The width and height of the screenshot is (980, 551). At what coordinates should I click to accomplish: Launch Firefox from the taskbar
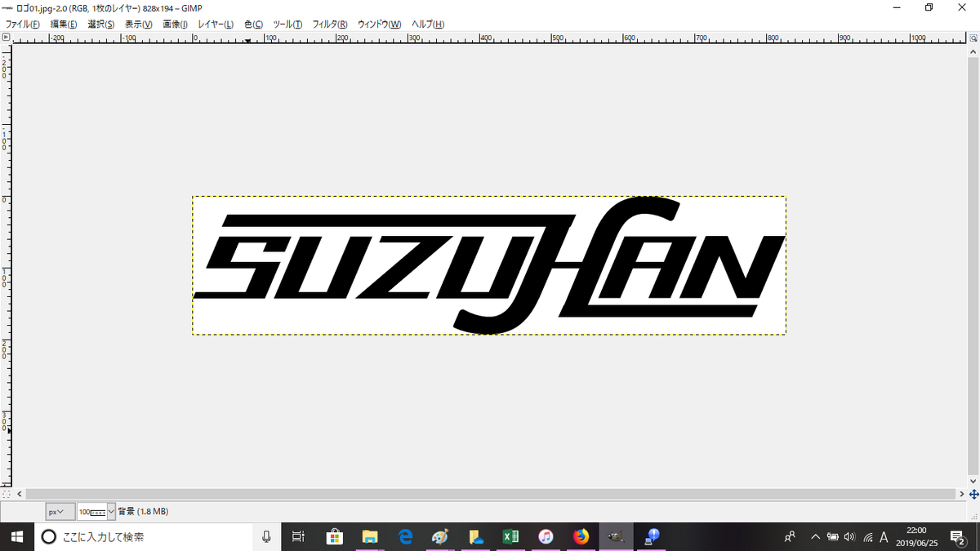pos(581,536)
